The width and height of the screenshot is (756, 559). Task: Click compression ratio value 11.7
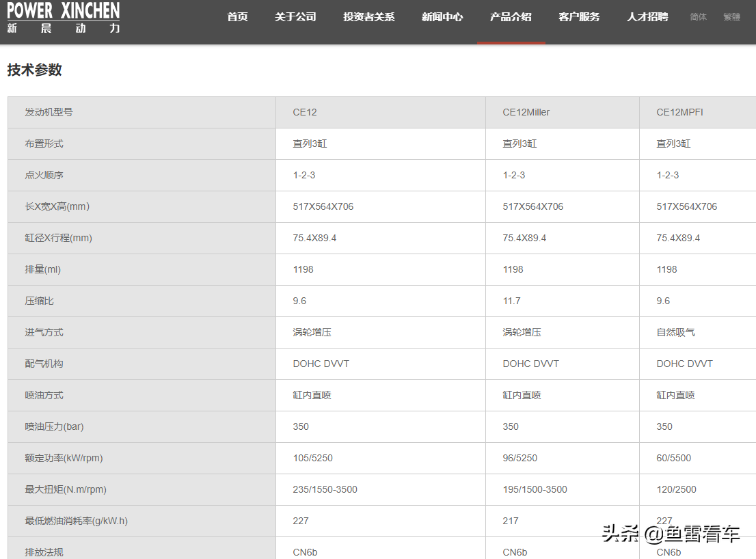(x=511, y=301)
